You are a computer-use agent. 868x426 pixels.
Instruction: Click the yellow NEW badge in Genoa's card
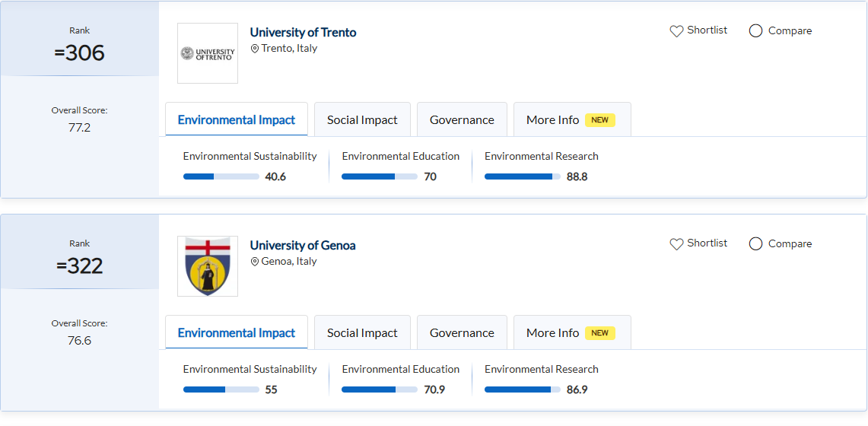click(599, 333)
